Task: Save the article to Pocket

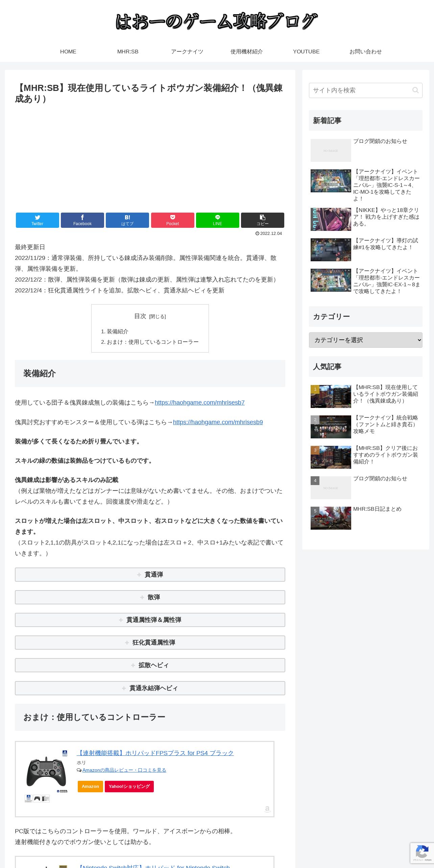Action: 173,220
